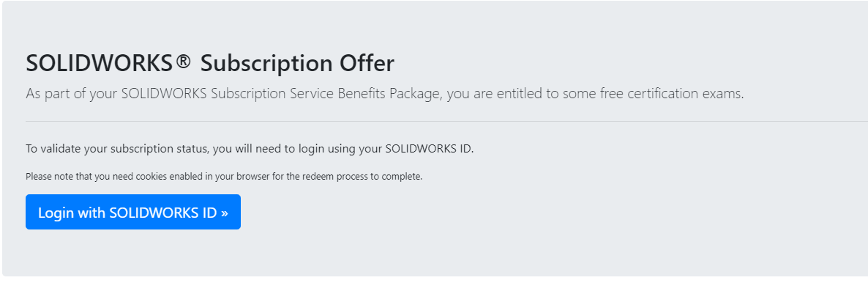This screenshot has width=868, height=283.
Task: Click the Login with SOLIDWORKS ID button
Action: pyautogui.click(x=133, y=212)
